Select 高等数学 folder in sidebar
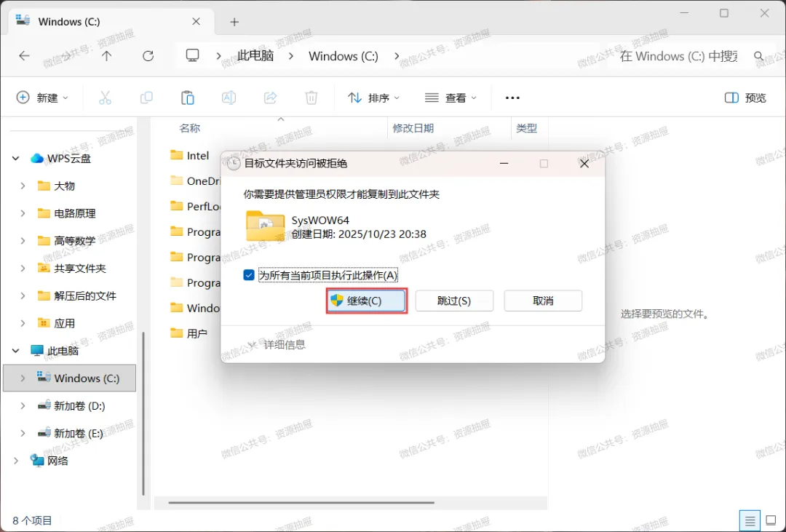The image size is (786, 532). (75, 241)
